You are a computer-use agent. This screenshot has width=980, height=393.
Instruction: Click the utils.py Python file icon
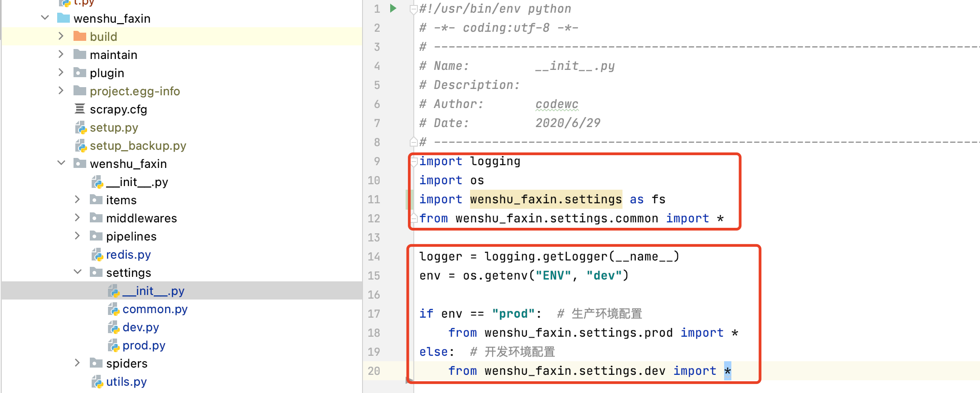(x=97, y=382)
